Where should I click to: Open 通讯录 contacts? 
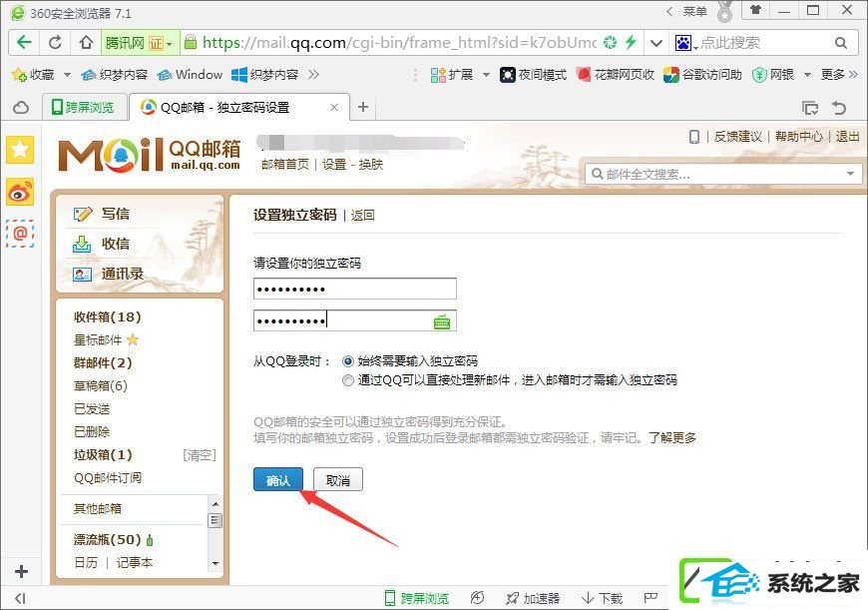click(x=122, y=274)
